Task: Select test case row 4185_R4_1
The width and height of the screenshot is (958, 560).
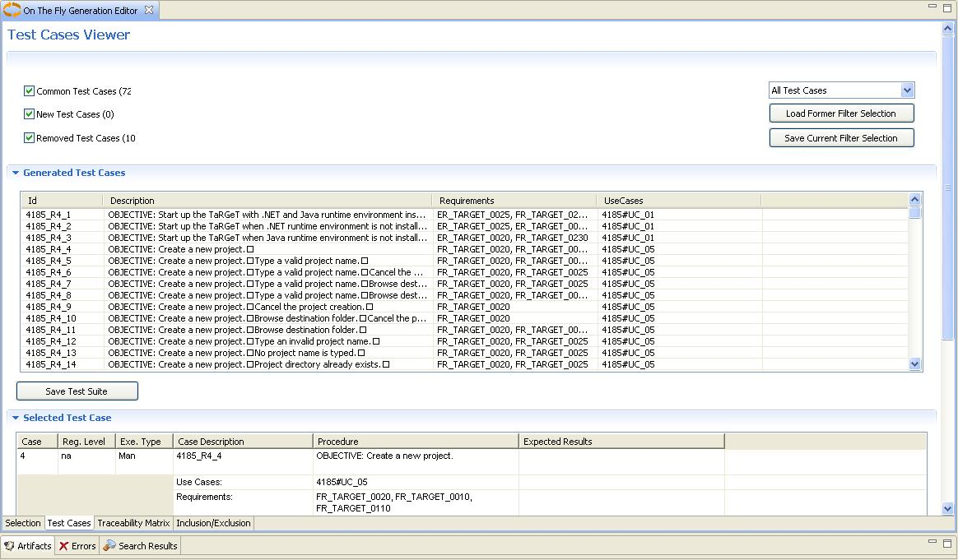Action: [464, 215]
